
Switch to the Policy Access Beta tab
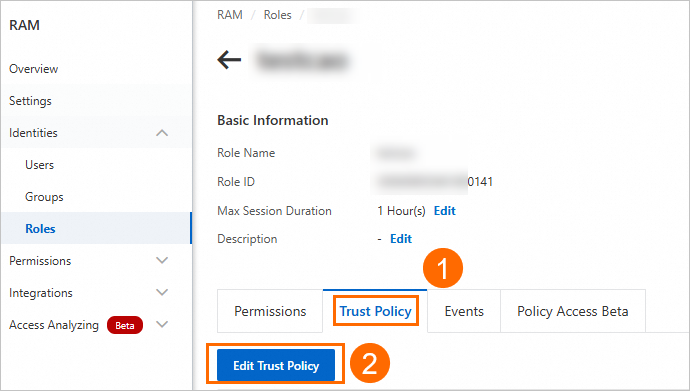tap(573, 311)
